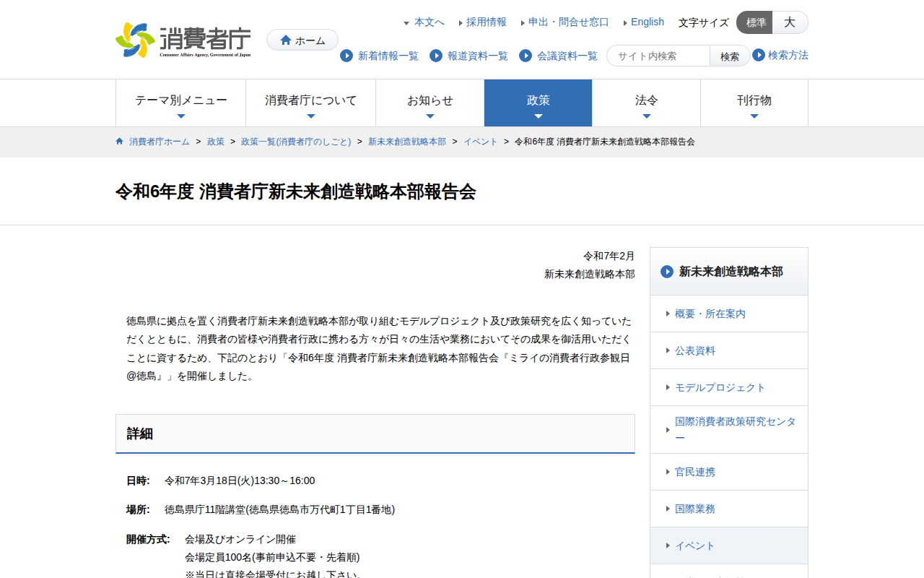Screen dimensions: 924x578
Task: Go to モデルプロジェクト in sidebar
Action: [720, 387]
